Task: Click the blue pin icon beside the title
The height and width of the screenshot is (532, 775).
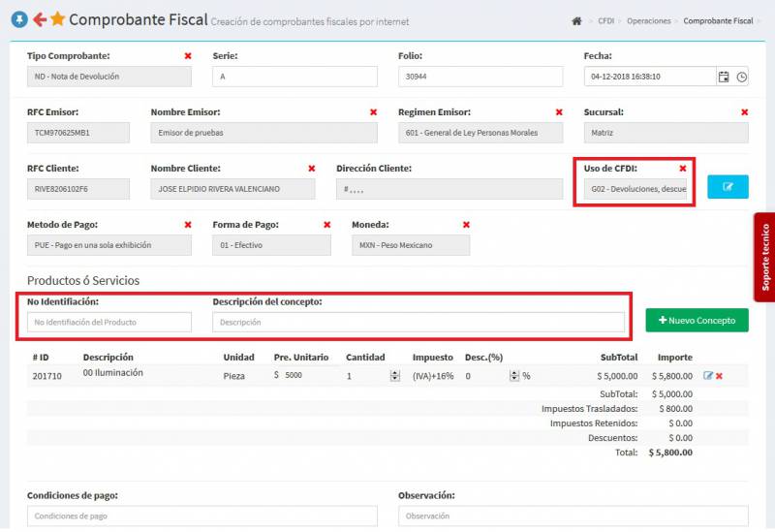Action: [x=18, y=19]
